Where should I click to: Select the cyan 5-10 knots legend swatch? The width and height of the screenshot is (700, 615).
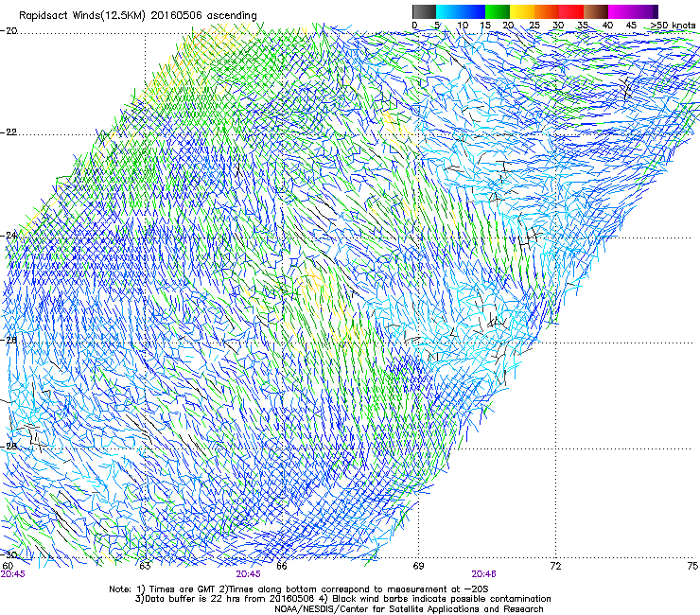pyautogui.click(x=448, y=11)
